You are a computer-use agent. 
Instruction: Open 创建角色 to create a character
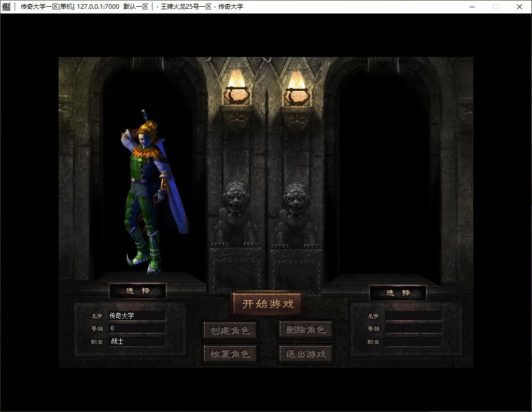coord(230,330)
